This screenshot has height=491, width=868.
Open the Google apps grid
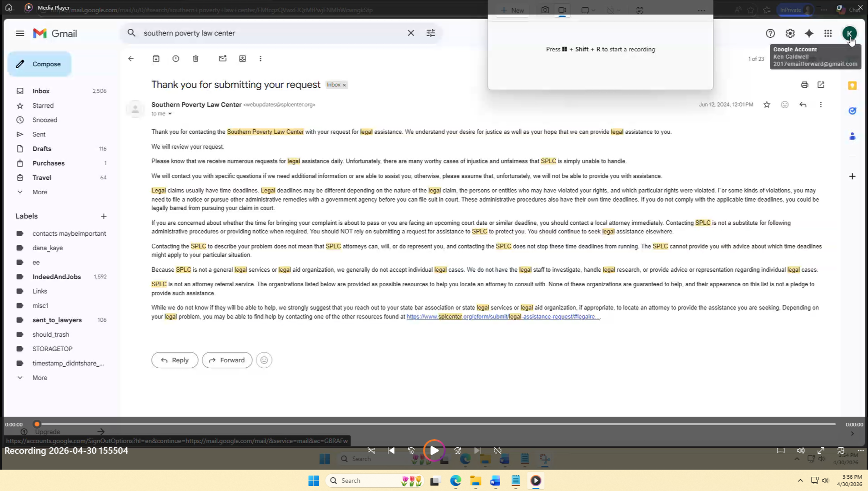828,33
